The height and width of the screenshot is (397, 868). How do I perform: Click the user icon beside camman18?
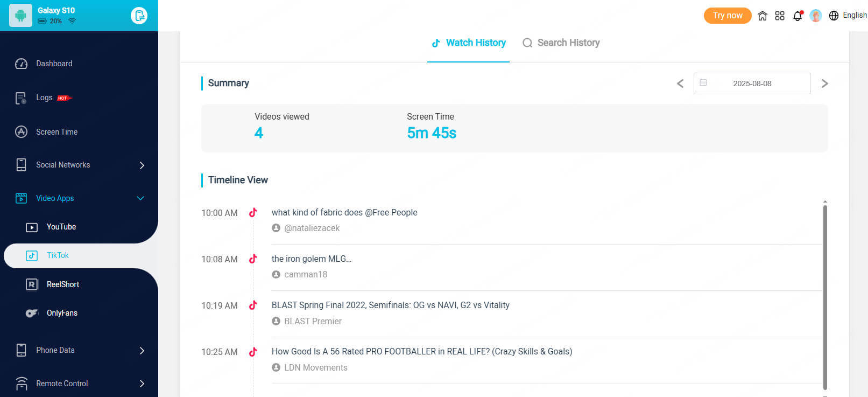click(276, 274)
